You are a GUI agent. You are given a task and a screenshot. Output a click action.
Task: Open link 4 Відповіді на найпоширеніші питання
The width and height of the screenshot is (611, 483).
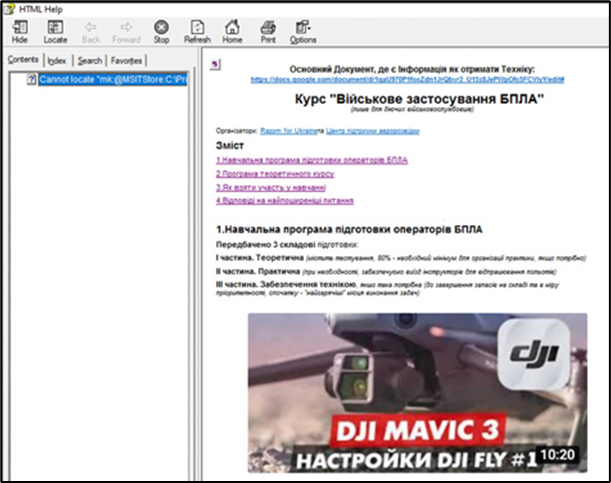pos(285,201)
